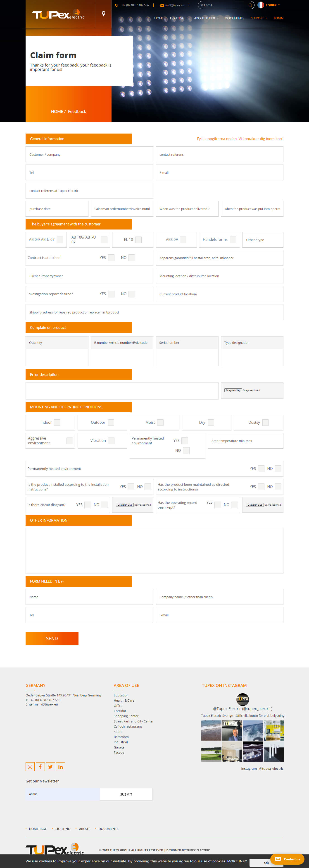Viewport: 309px width, 868px height.
Task: Expand the ABOUT TUPEX menu dropdown
Action: point(206,18)
